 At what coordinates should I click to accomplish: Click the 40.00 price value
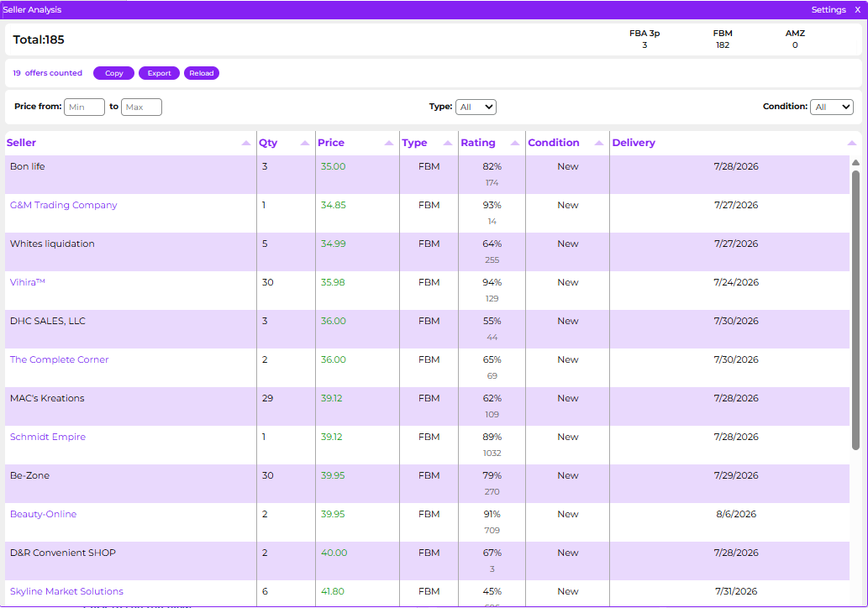coord(334,553)
